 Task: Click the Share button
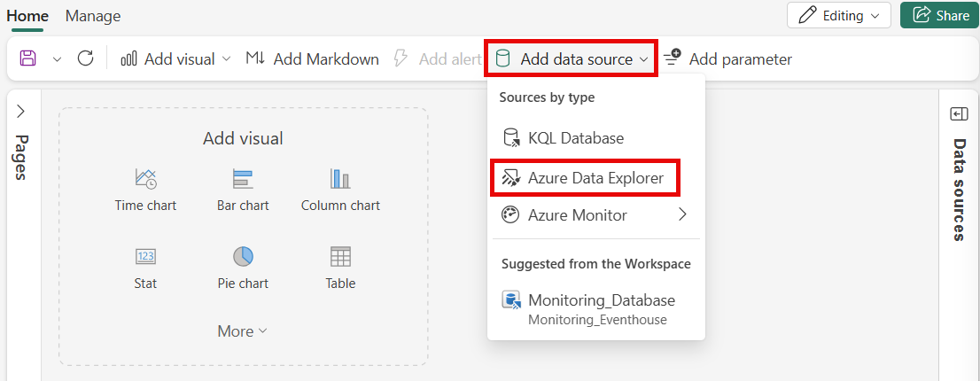[940, 16]
